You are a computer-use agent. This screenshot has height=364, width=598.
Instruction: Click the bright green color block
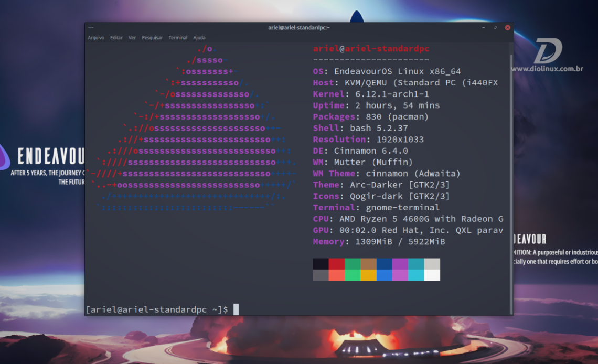coord(353,275)
